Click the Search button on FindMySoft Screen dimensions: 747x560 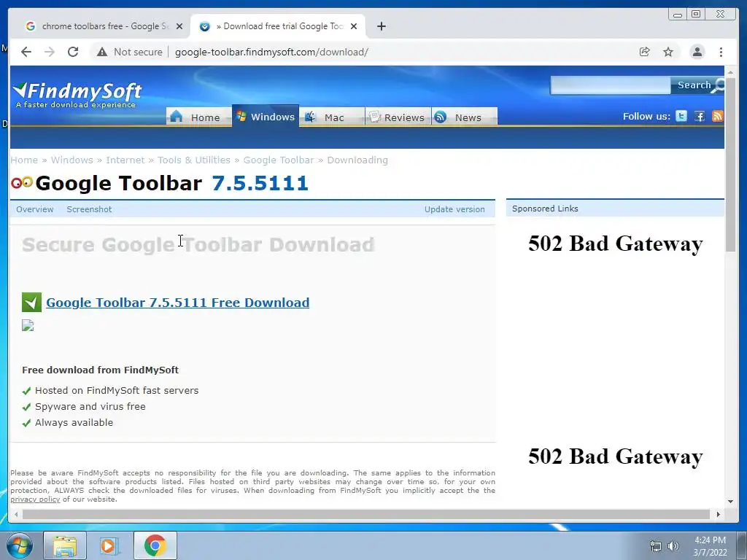pos(697,85)
